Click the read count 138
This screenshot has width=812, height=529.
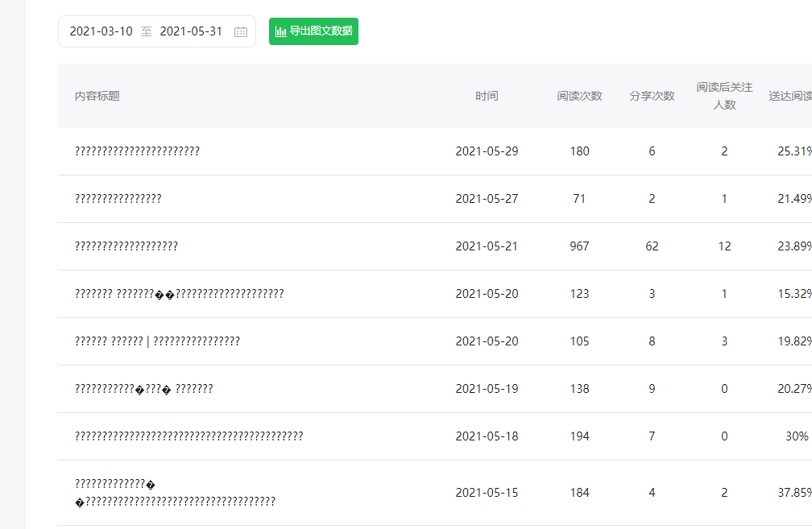[x=579, y=389]
